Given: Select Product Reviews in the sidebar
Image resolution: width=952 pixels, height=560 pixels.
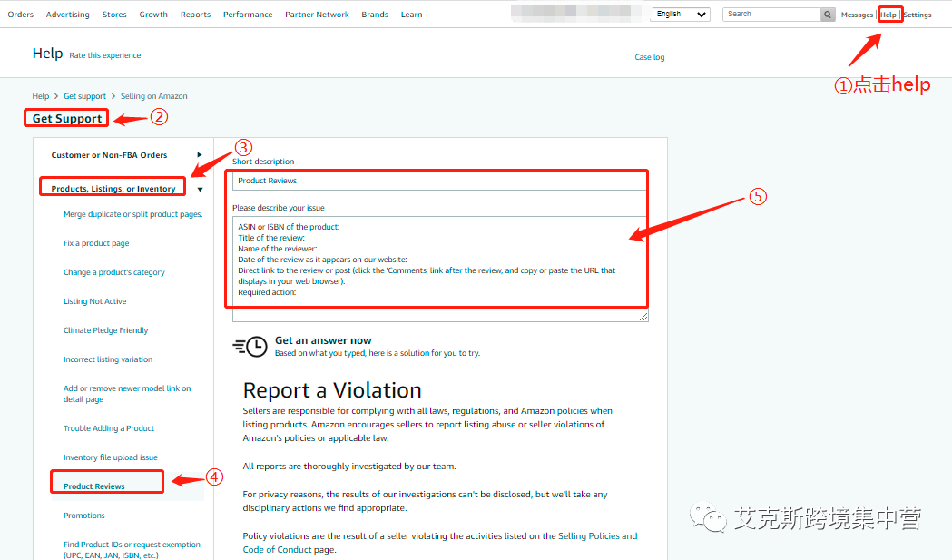Looking at the screenshot, I should tap(94, 486).
